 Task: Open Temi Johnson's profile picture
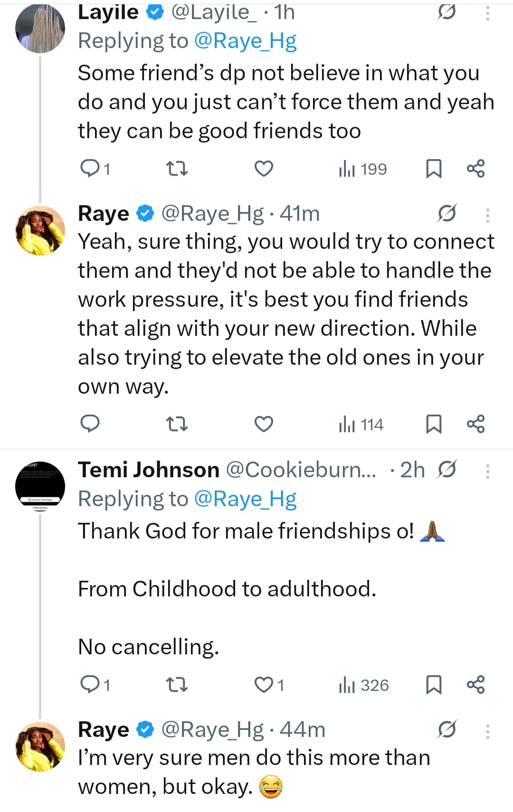(40, 484)
